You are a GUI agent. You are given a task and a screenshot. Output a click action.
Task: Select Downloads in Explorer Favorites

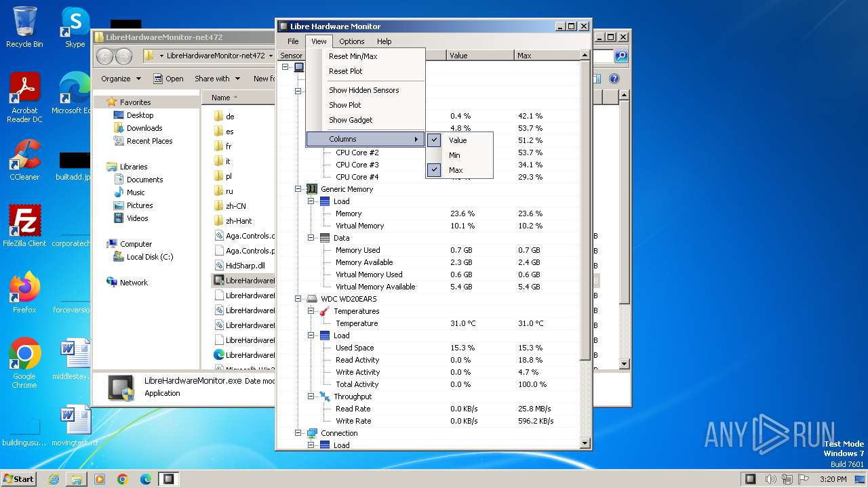pyautogui.click(x=144, y=128)
